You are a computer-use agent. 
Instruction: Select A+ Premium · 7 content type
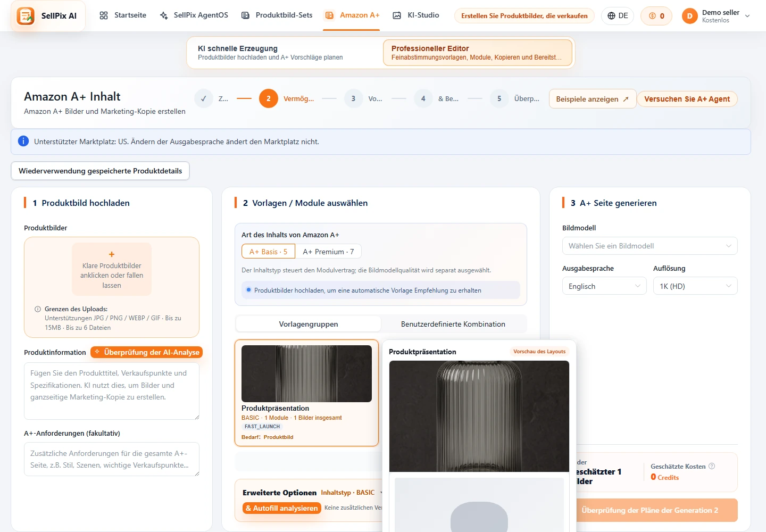[x=328, y=252]
